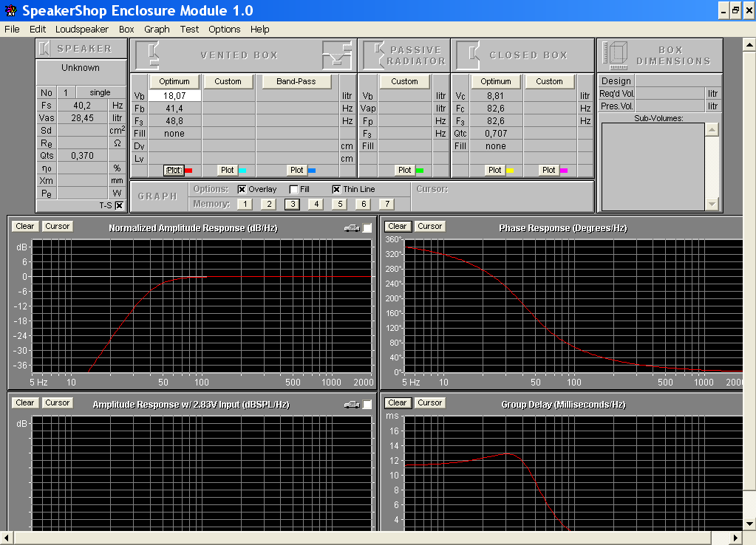The width and height of the screenshot is (756, 545).
Task: Click printer icon on Normalized Amplitude graph
Action: 351,228
